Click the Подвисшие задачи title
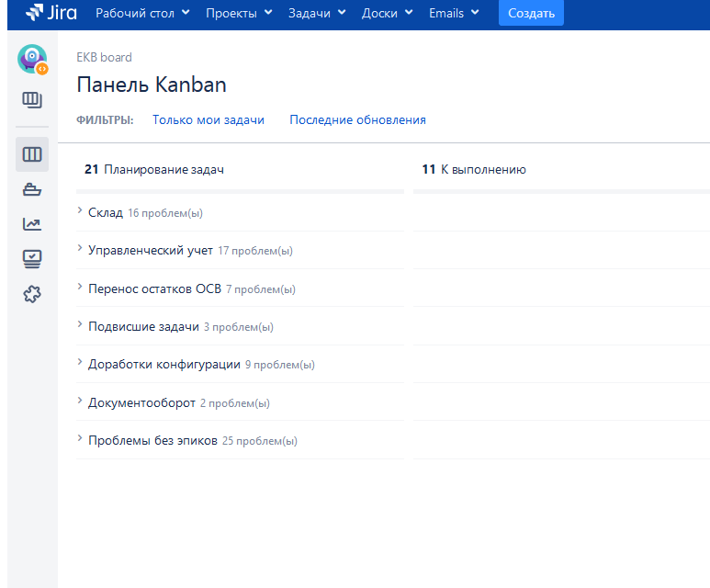Image resolution: width=710 pixels, height=588 pixels. [x=143, y=326]
